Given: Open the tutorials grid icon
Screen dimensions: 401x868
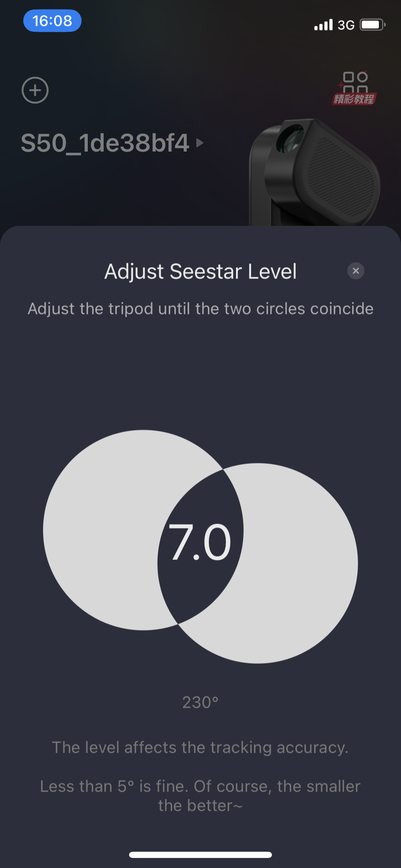Looking at the screenshot, I should click(355, 82).
